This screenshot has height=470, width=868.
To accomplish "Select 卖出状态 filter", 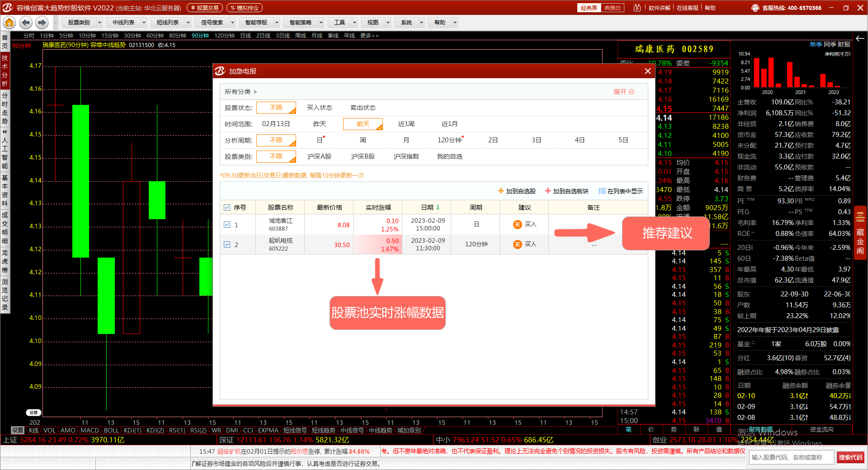I will point(363,108).
